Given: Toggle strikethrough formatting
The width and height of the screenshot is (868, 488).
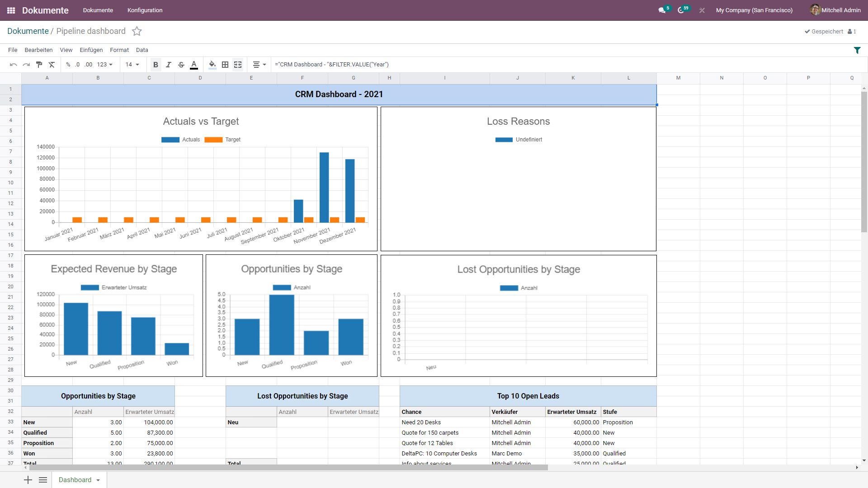Looking at the screenshot, I should pos(181,65).
